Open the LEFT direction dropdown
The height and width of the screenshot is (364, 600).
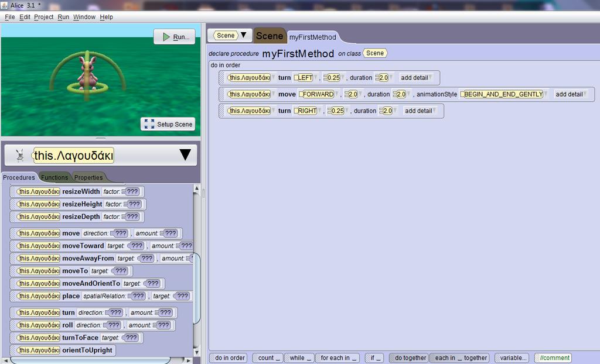click(305, 78)
